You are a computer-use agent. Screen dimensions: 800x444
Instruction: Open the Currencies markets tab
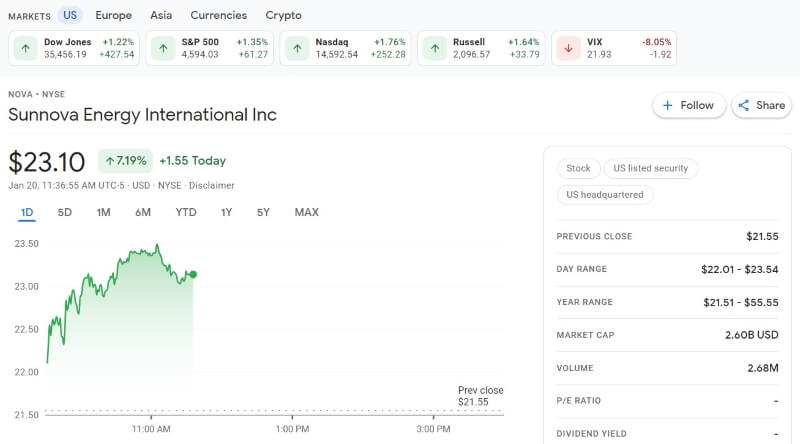218,15
